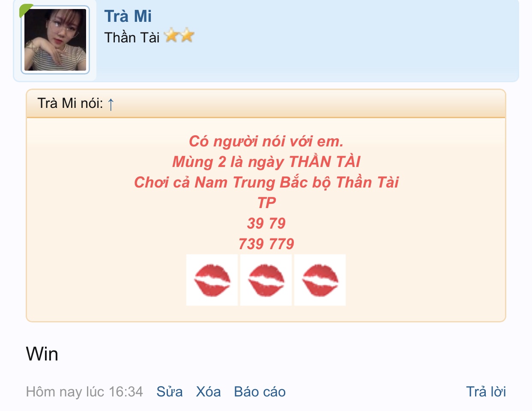Image resolution: width=532 pixels, height=411 pixels.
Task: Click the first gold star rank icon
Action: (x=171, y=36)
